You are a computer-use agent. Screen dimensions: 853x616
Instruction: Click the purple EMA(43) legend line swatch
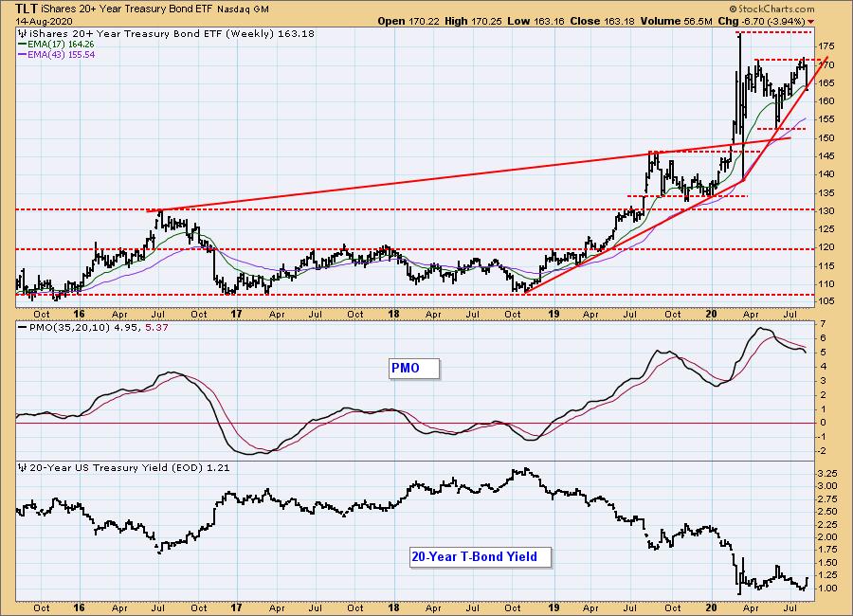[23, 54]
